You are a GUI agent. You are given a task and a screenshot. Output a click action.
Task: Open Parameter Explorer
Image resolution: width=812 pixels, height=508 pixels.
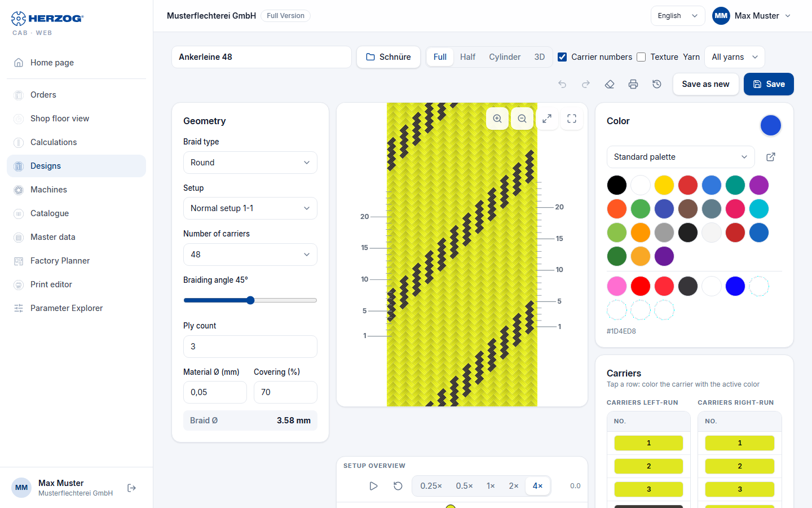[76, 308]
